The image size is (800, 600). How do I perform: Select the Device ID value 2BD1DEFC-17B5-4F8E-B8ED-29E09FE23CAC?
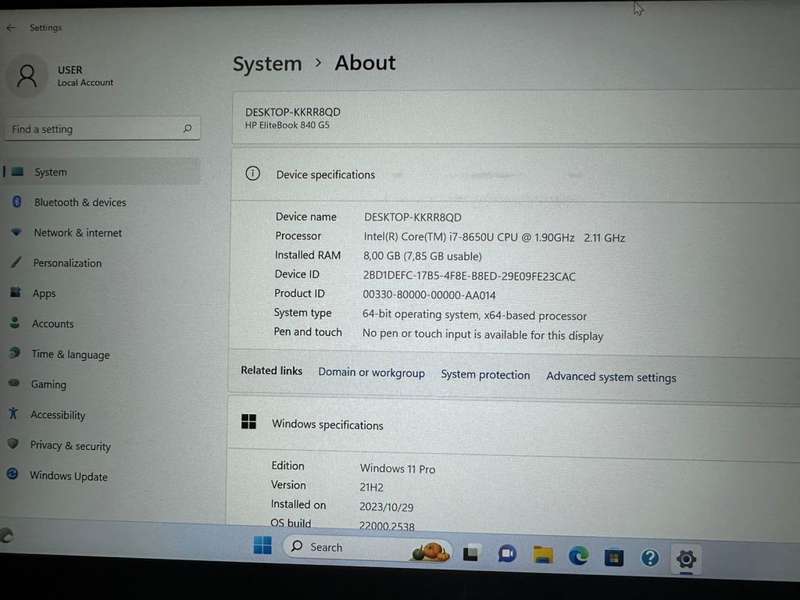[x=469, y=276]
